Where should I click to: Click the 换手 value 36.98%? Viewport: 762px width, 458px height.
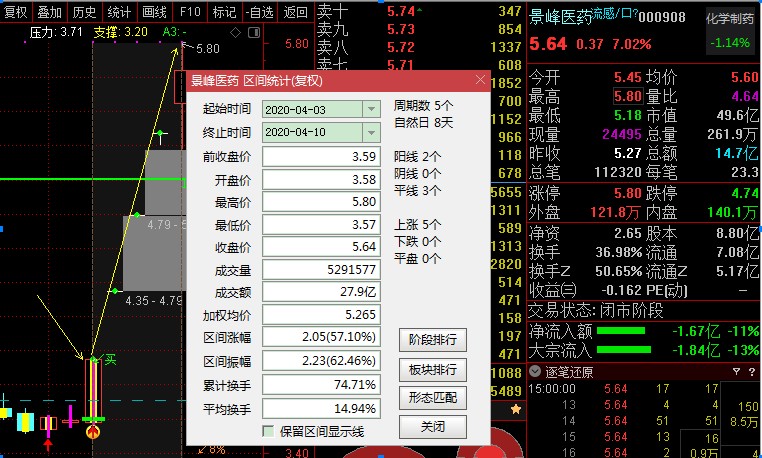coord(619,252)
